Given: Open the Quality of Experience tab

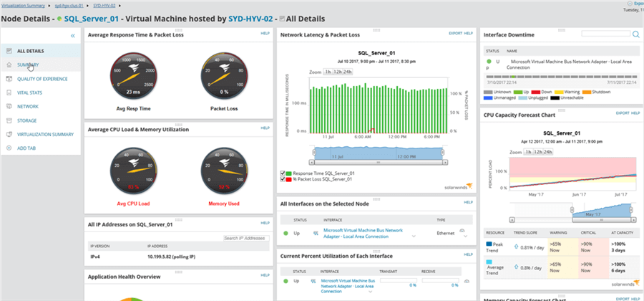Looking at the screenshot, I should 41,79.
